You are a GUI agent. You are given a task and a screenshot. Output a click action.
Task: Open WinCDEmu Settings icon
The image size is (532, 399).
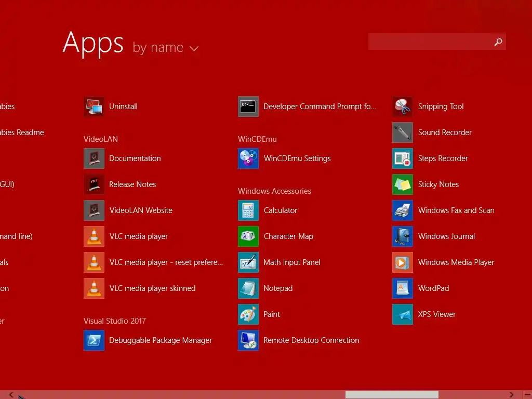click(248, 158)
